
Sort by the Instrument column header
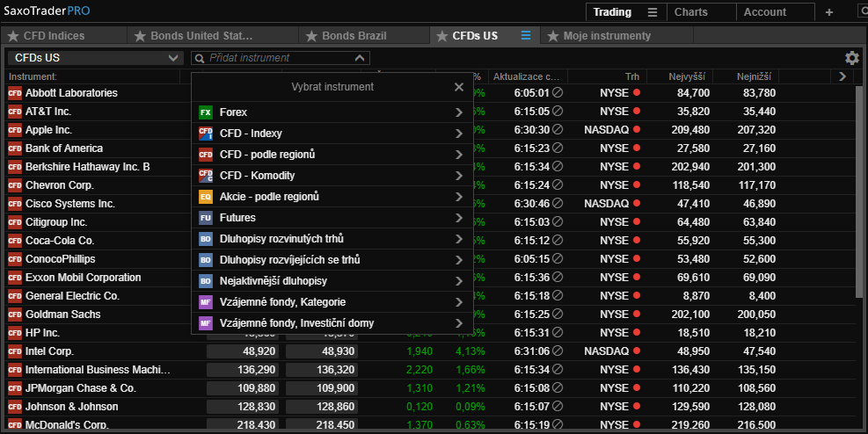(33, 76)
